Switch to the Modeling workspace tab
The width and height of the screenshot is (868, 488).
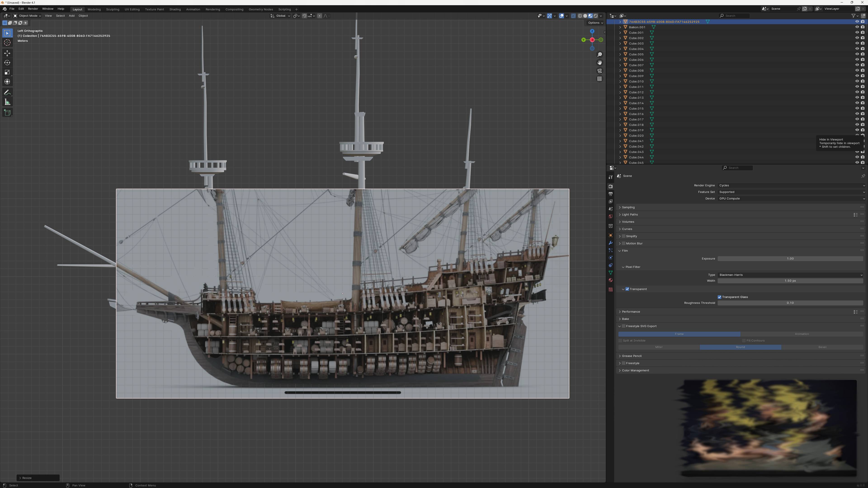[94, 9]
